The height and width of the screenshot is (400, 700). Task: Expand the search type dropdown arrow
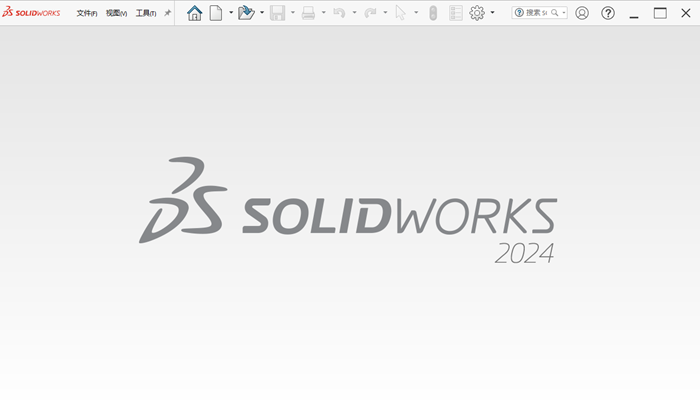pyautogui.click(x=564, y=13)
